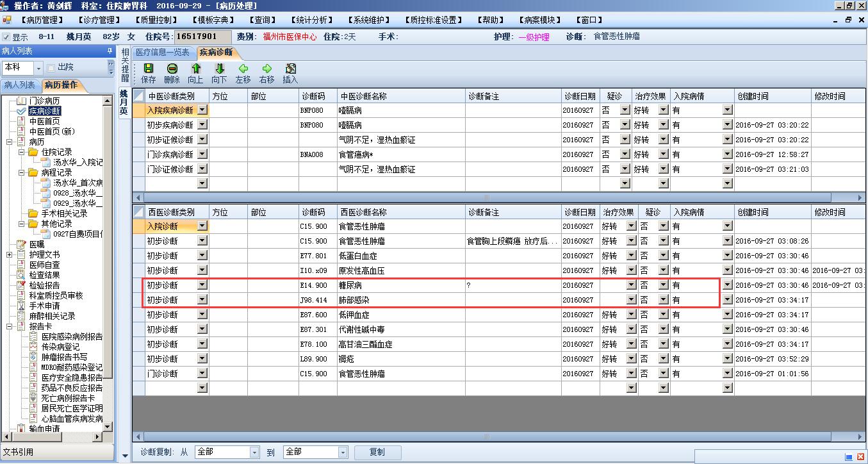The height and width of the screenshot is (464, 868).
Task: Open the 本科 department dropdown
Action: point(38,67)
